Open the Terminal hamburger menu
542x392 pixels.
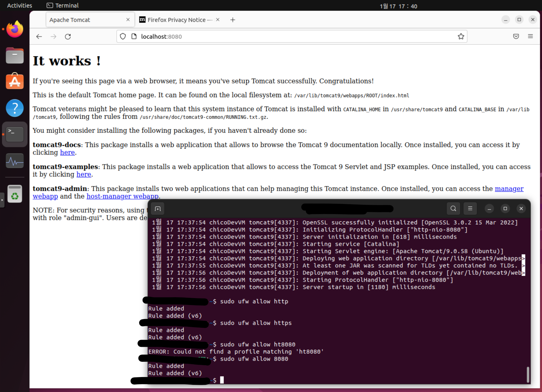click(x=470, y=208)
